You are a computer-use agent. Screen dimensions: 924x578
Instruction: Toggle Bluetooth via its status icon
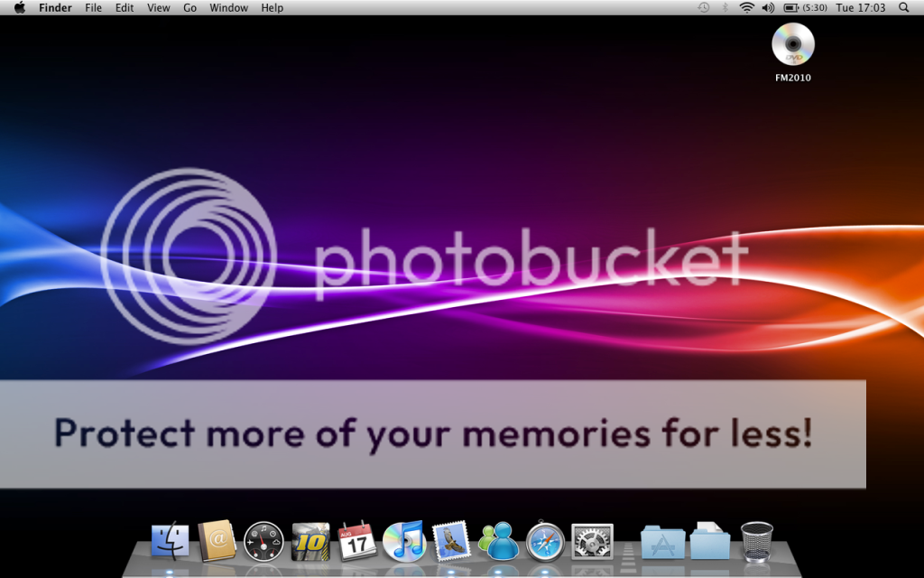coord(723,7)
